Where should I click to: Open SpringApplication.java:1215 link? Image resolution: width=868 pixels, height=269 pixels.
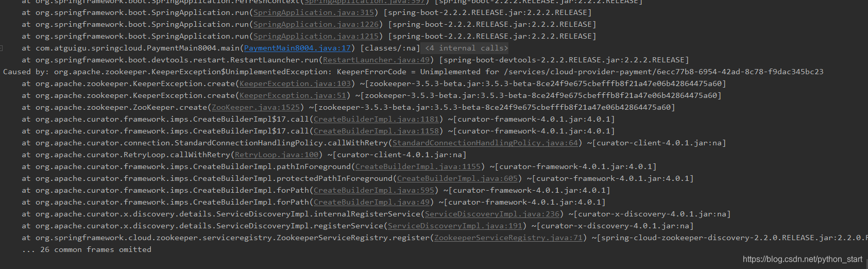(x=316, y=36)
